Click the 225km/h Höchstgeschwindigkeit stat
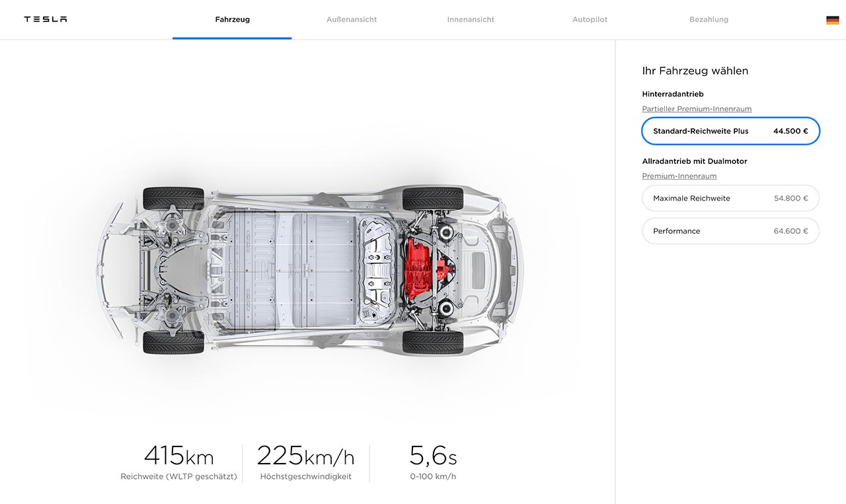The width and height of the screenshot is (846, 504). tap(305, 462)
